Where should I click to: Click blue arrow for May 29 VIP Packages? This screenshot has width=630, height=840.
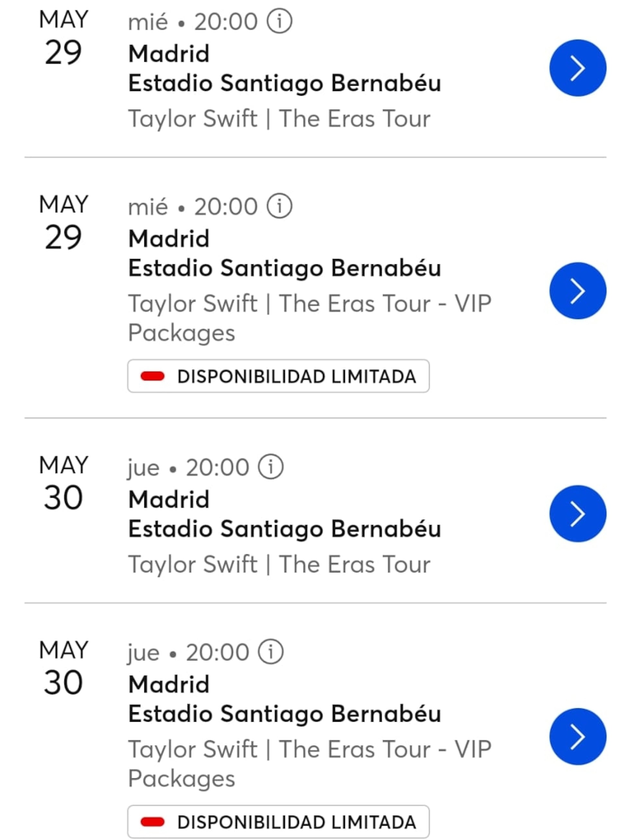click(x=578, y=291)
